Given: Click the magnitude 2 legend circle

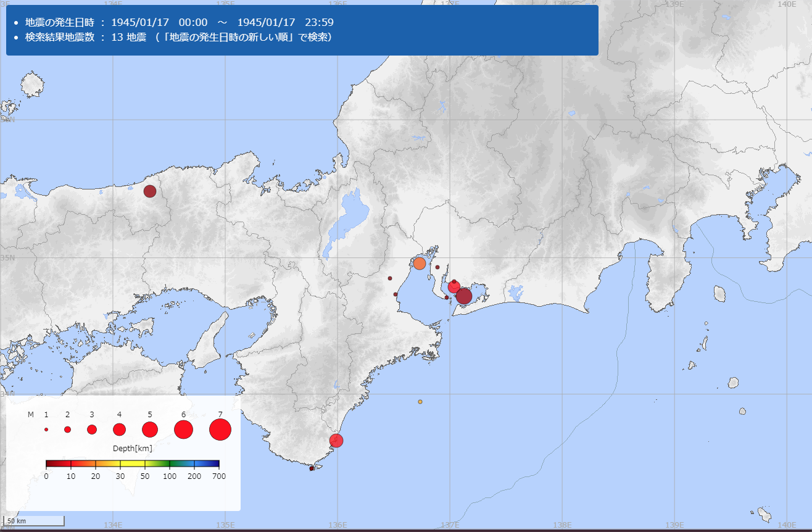Looking at the screenshot, I should click(67, 430).
